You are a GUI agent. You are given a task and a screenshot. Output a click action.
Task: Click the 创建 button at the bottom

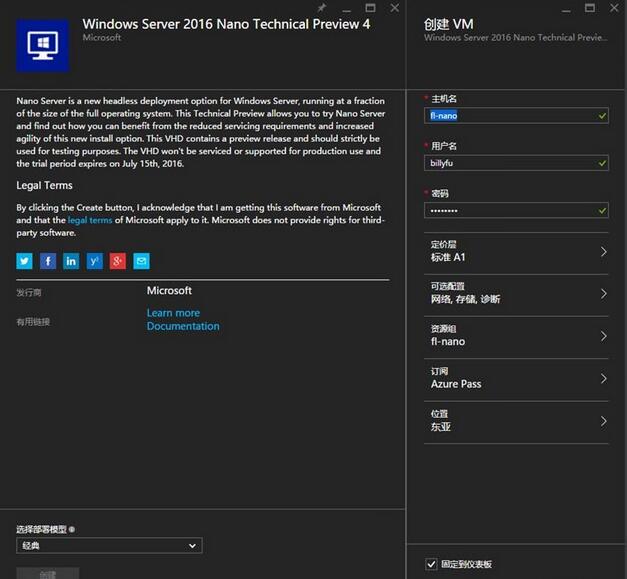(x=48, y=573)
